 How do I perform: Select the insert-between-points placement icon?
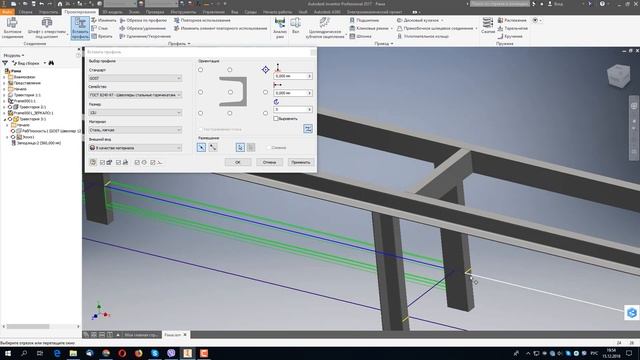pos(213,147)
